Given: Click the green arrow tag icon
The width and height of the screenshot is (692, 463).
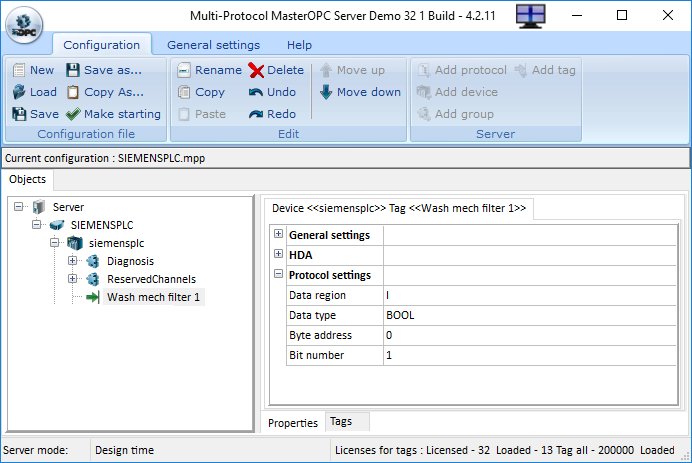Looking at the screenshot, I should click(x=93, y=297).
